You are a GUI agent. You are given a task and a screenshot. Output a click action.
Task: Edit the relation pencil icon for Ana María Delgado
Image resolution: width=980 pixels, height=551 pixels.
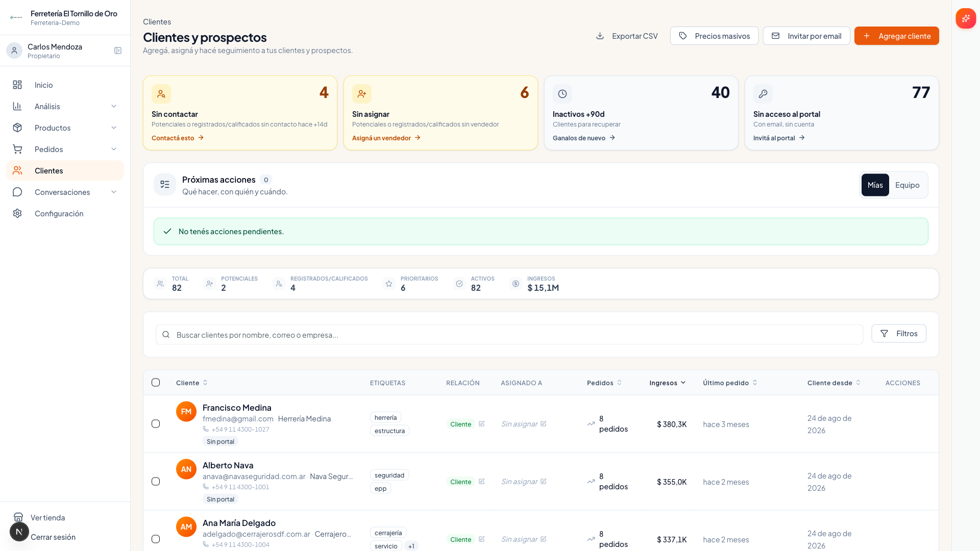(x=481, y=539)
